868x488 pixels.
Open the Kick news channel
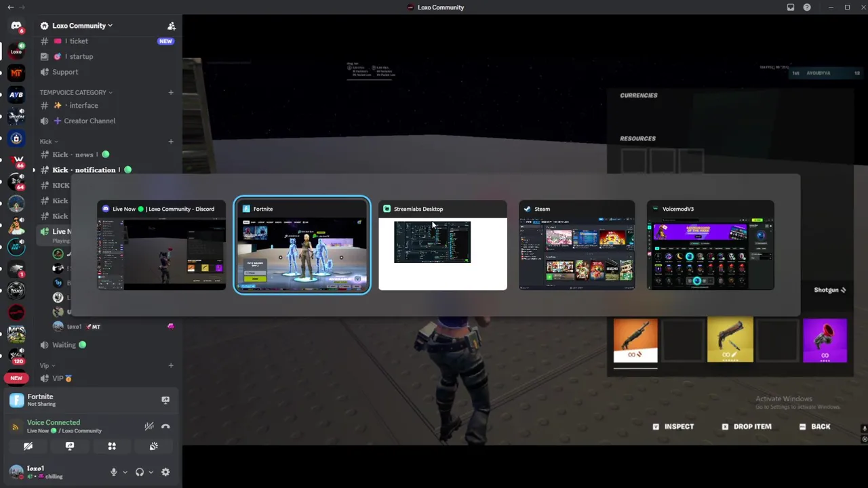(107, 155)
